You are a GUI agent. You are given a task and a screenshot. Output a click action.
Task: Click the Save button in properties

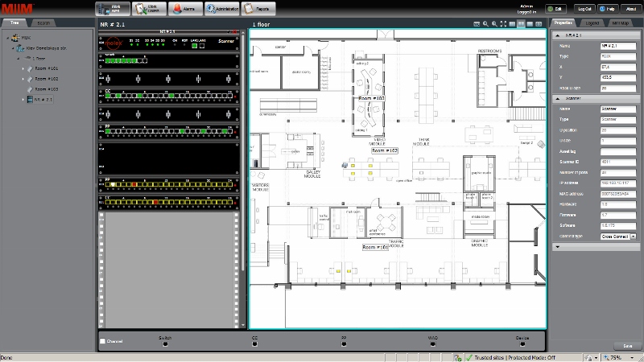(627, 346)
